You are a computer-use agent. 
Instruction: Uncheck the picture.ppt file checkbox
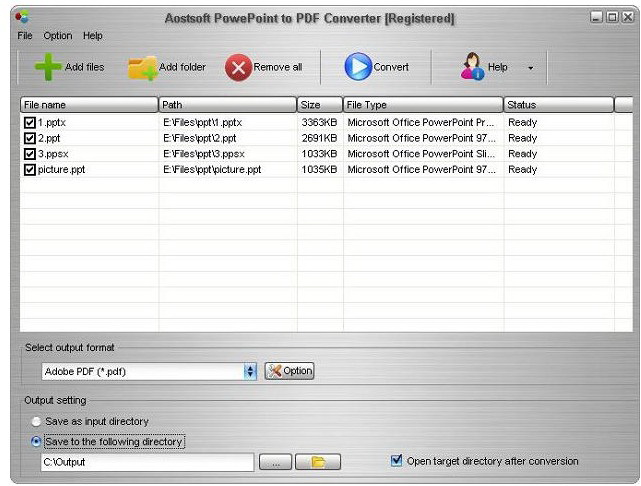pos(30,169)
